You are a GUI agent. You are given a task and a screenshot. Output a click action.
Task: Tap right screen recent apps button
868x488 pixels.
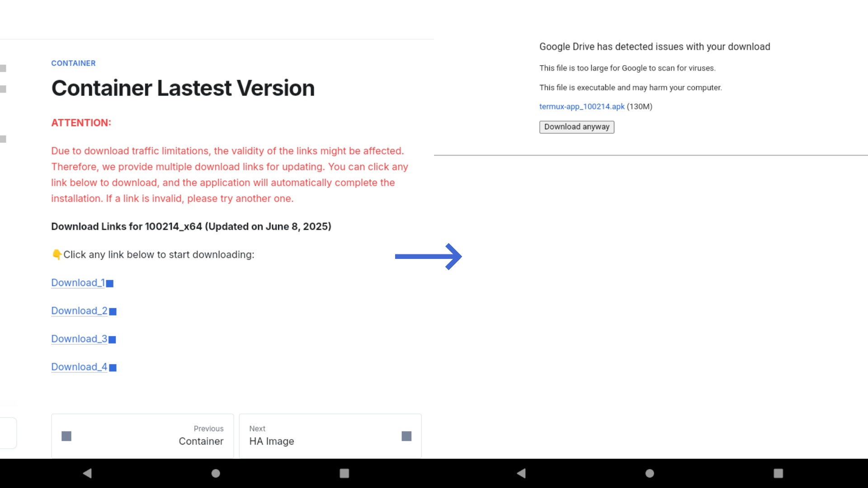pos(778,473)
